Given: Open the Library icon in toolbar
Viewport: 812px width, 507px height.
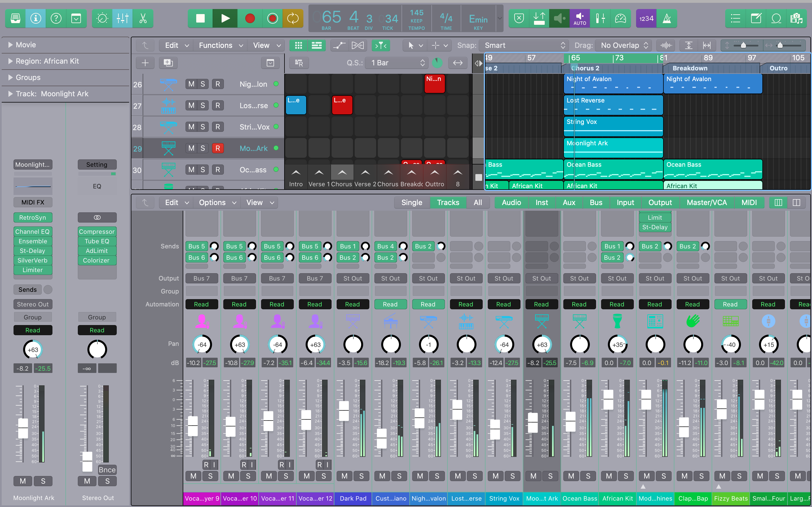Looking at the screenshot, I should [x=16, y=18].
